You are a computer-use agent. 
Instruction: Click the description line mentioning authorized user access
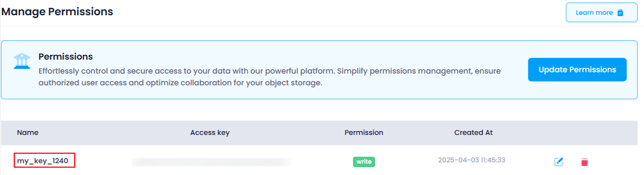pos(180,83)
